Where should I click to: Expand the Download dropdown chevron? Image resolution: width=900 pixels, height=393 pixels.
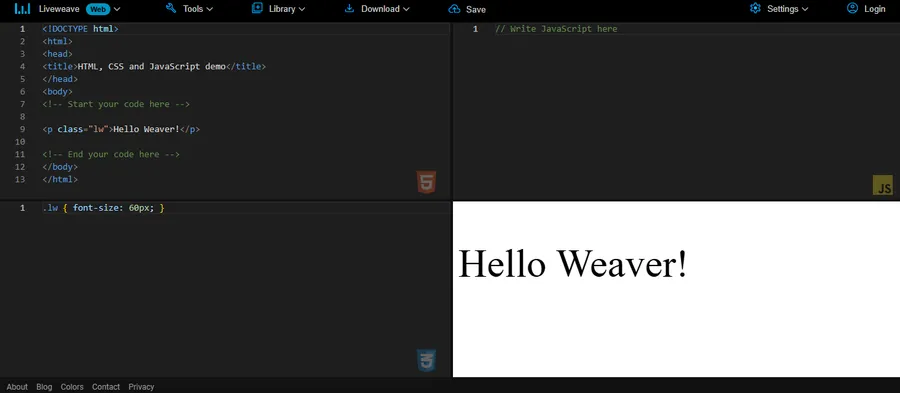pyautogui.click(x=406, y=9)
